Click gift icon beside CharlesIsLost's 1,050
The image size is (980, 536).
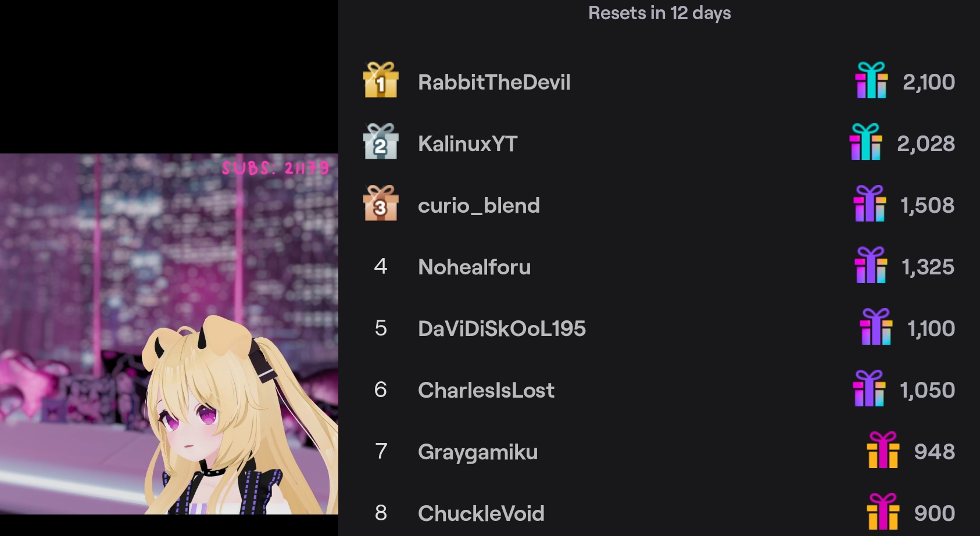click(869, 388)
